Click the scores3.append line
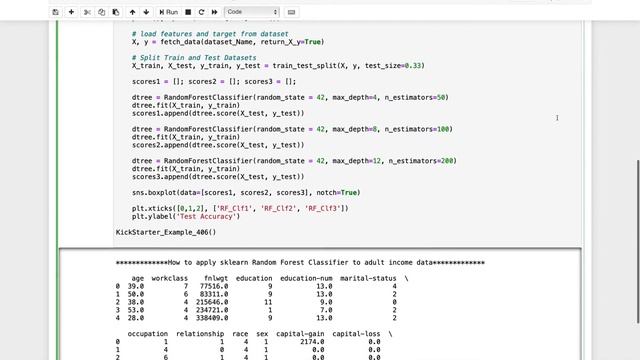The height and width of the screenshot is (360, 640). coord(218,177)
